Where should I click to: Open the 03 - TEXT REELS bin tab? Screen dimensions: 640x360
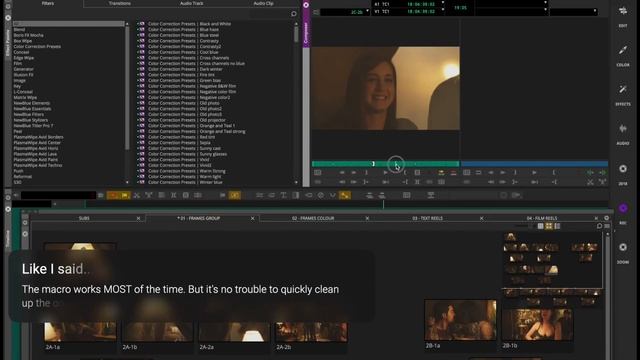(427, 218)
